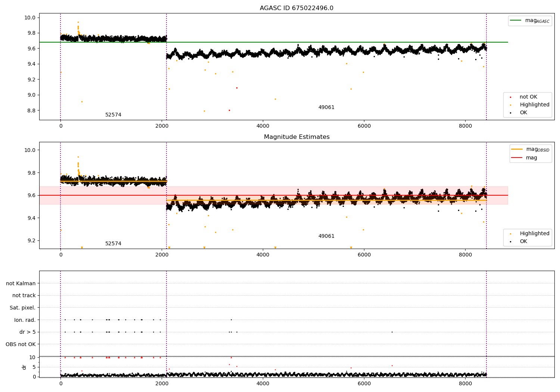This screenshot has height=392, width=560.
Task: Click the 'OBS not OK' axis label
Action: point(21,345)
